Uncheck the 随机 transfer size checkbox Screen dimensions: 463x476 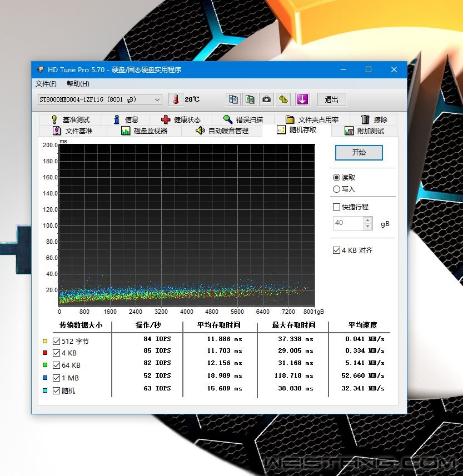56,390
